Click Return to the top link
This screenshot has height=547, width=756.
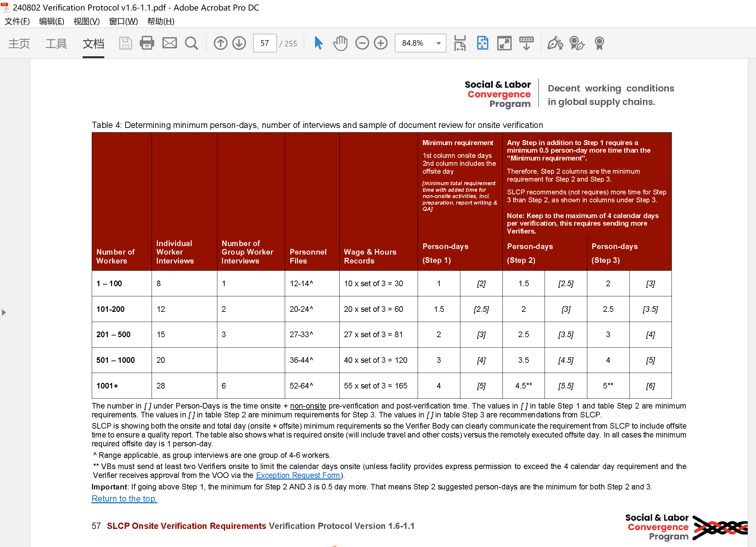coord(124,499)
